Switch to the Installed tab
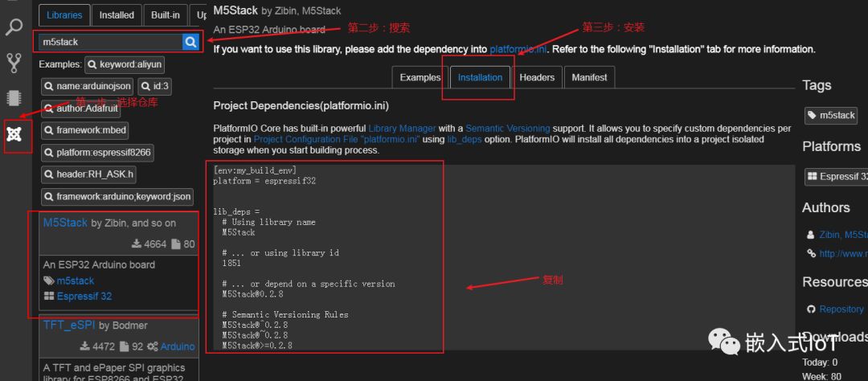The width and height of the screenshot is (868, 381). [117, 14]
